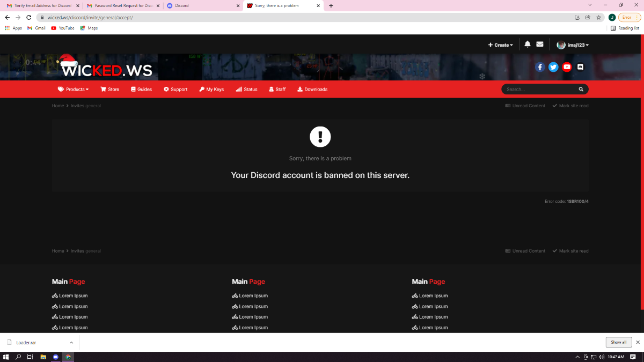Click the Wicked.ws logo
644x362 pixels.
tap(105, 67)
